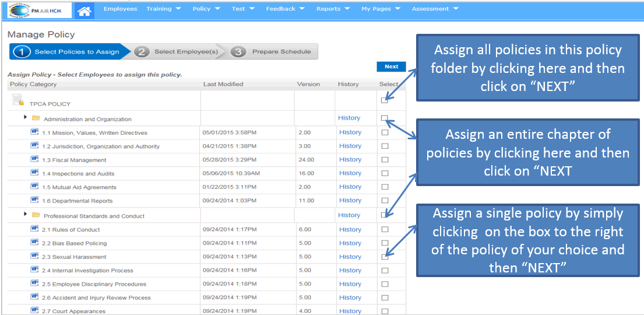644x315 pixels.
Task: Tick checkbox for 1.4 Inspections and Audits
Action: click(385, 173)
